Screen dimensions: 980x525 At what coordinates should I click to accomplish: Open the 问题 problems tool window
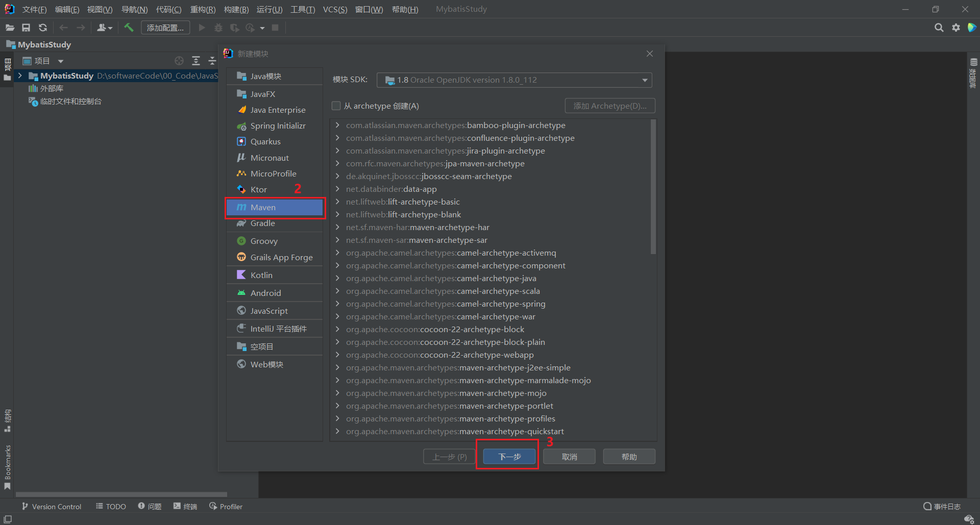(150, 506)
